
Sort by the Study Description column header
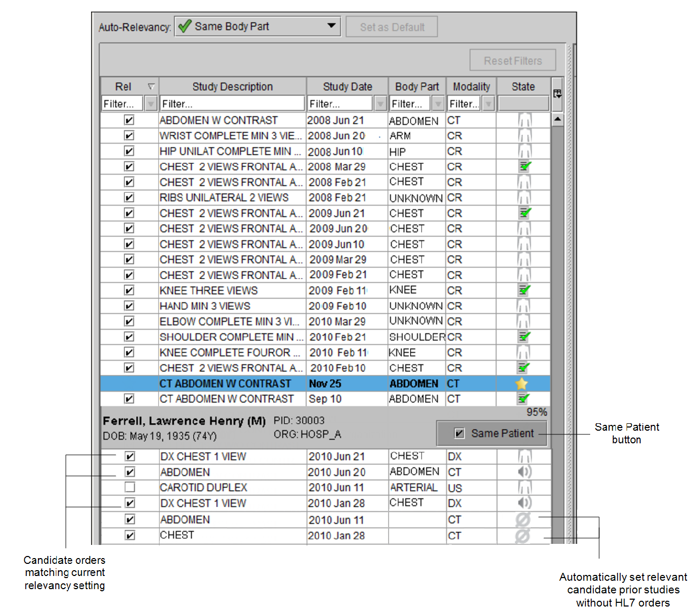coord(232,86)
